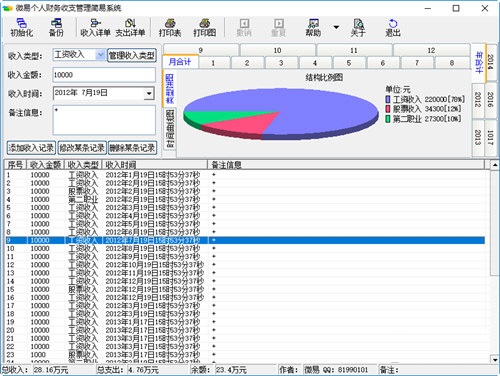The width and height of the screenshot is (500, 376).
Task: Click the 备注信息 column header
Action: pos(346,165)
